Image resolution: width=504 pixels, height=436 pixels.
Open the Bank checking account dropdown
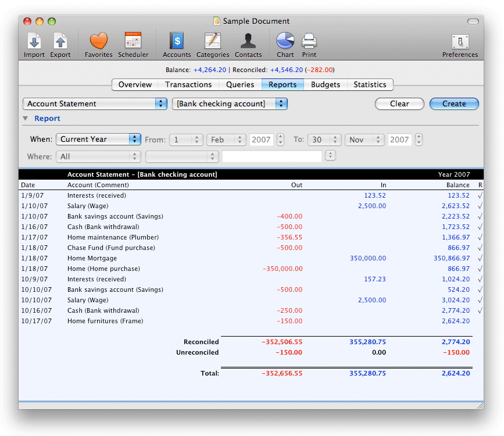click(230, 103)
